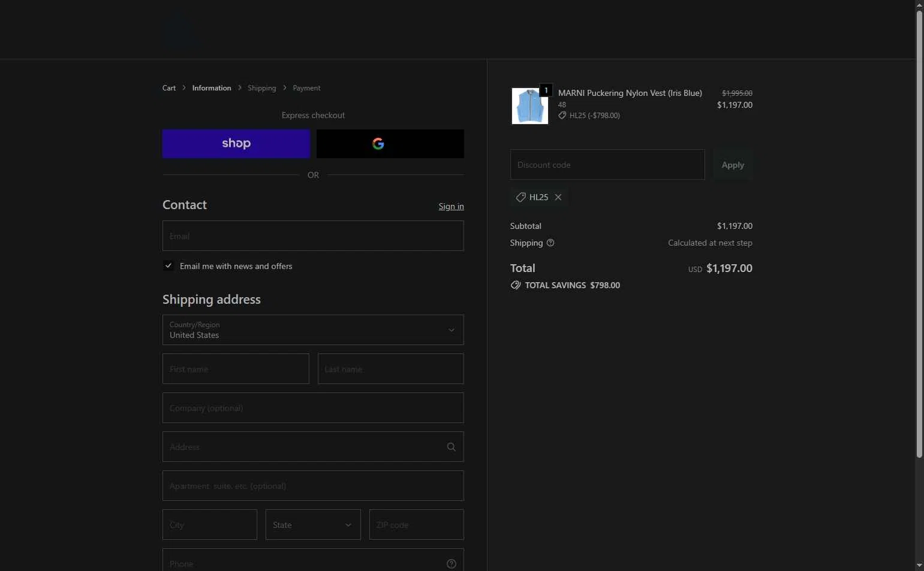
Task: Click the quantity badge on product thumbnail
Action: pos(546,90)
